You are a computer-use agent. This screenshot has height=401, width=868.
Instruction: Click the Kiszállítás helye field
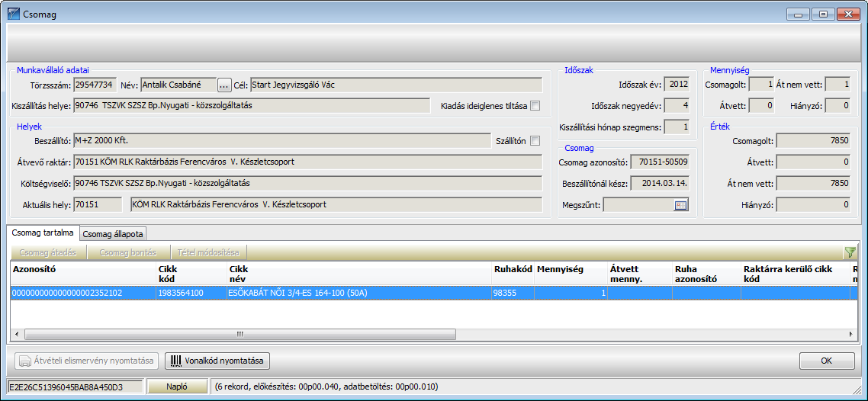tap(251, 105)
